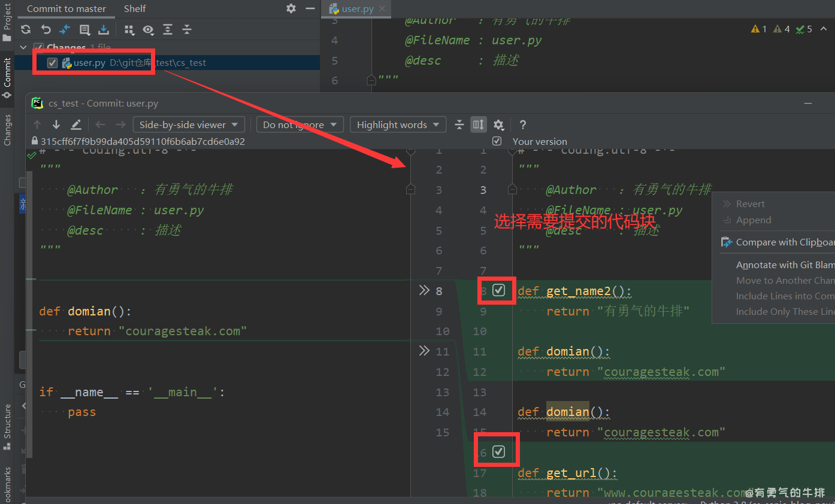
Task: Toggle the Your version checkbox
Action: click(x=497, y=141)
